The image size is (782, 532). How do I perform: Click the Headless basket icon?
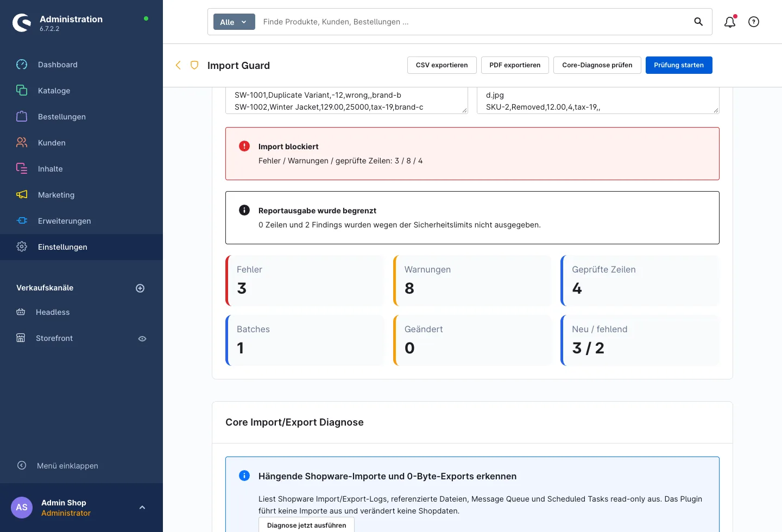[x=21, y=312]
